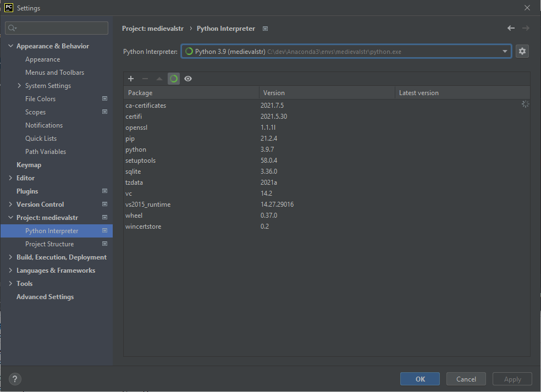Click the OK button

point(420,379)
